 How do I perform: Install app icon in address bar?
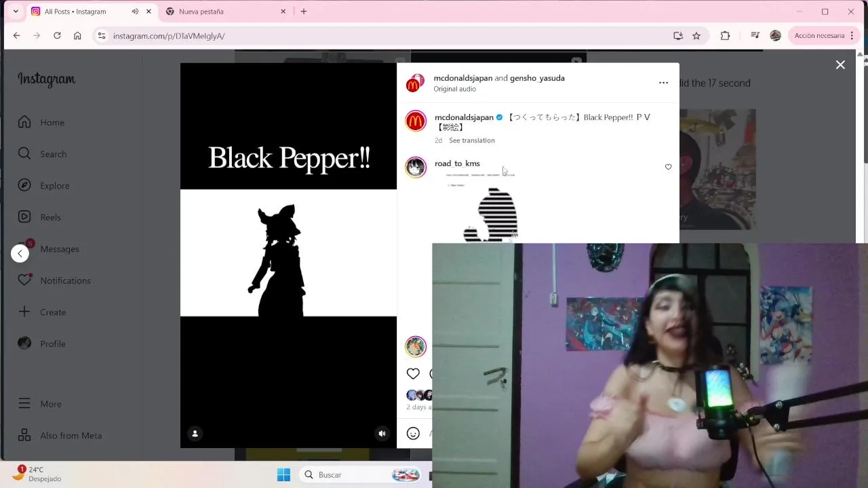(678, 36)
